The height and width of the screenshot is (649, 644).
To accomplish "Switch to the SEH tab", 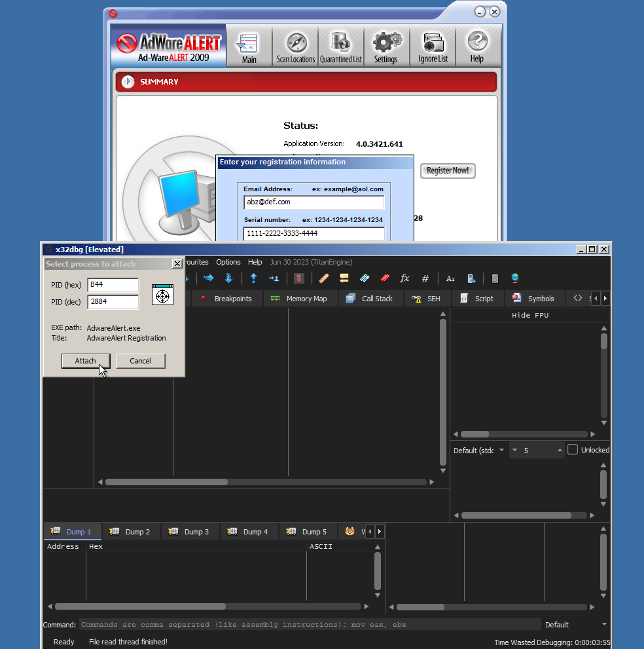I will pyautogui.click(x=426, y=299).
